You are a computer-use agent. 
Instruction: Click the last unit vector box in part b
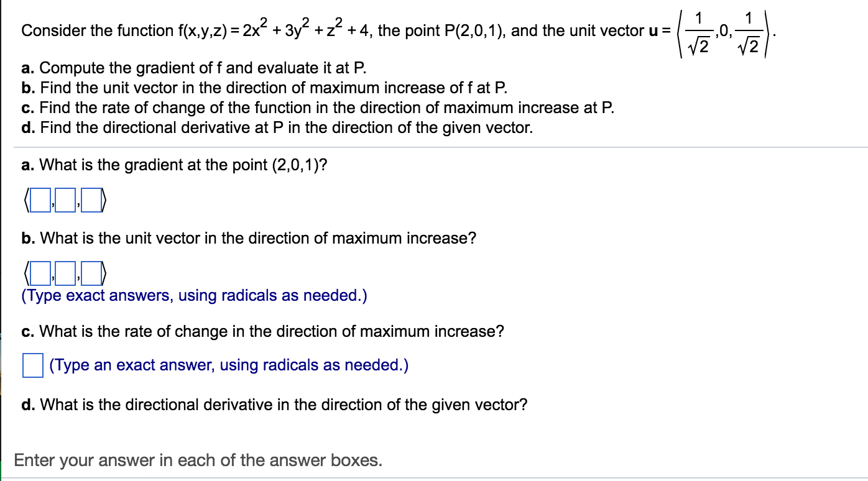point(90,272)
